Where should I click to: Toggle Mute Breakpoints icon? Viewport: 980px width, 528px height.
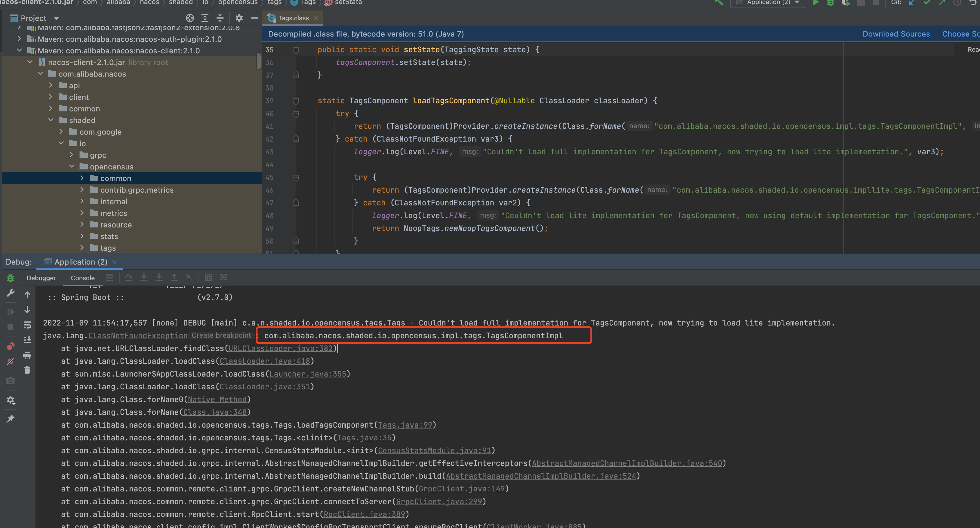coord(10,361)
